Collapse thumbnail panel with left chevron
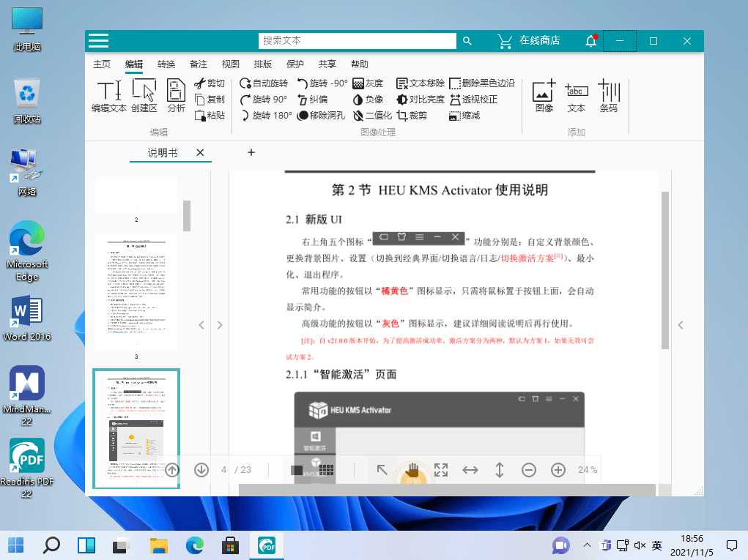This screenshot has height=560, width=748. pyautogui.click(x=201, y=325)
